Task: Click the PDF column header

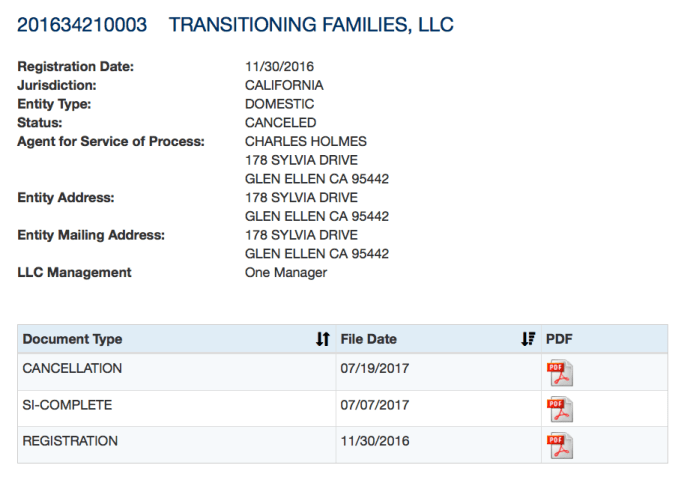Action: click(x=559, y=340)
